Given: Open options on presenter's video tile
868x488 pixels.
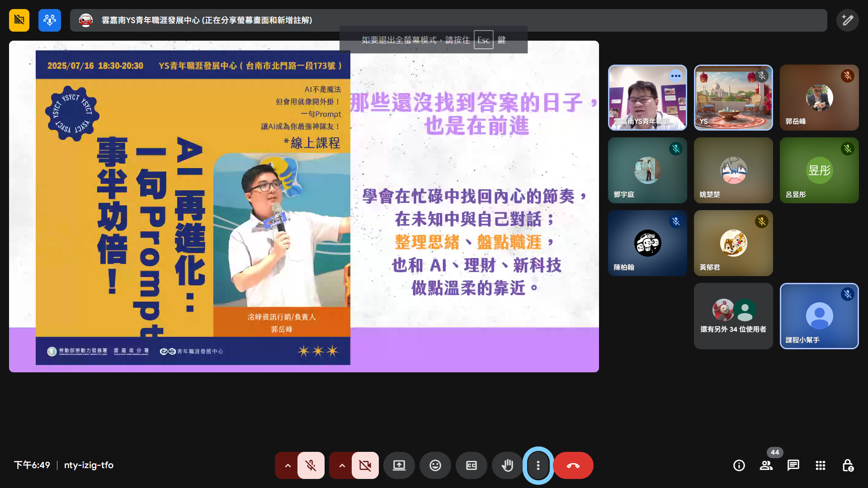Looking at the screenshot, I should coord(675,76).
